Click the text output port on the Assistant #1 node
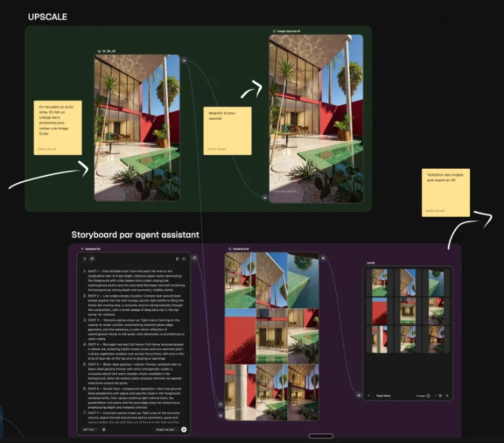Screen dimensions: 504x443 pos(195,258)
